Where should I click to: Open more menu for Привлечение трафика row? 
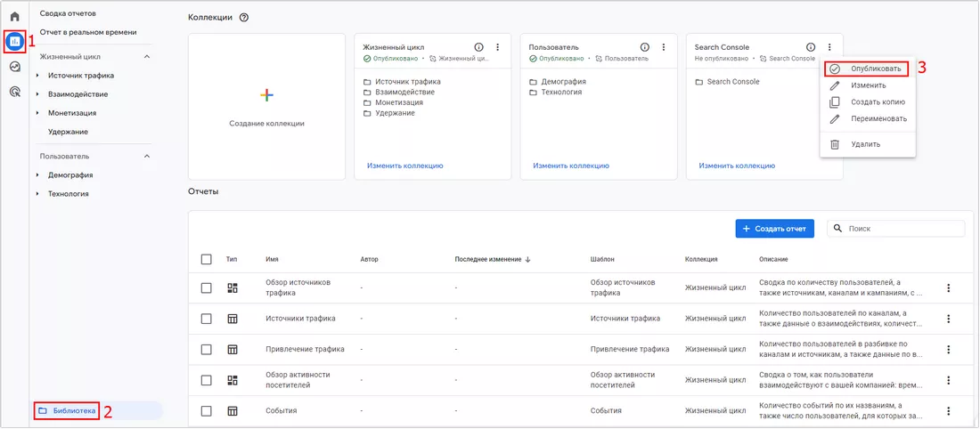click(x=948, y=349)
